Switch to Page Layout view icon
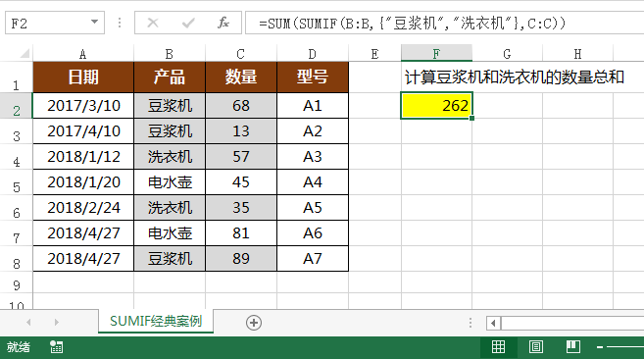 [535, 347]
